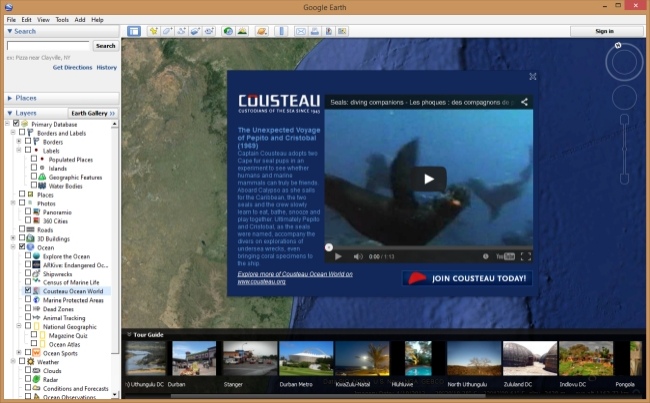Close the Cousteau info balloon
Screen dimensions: 650x403
coord(533,76)
